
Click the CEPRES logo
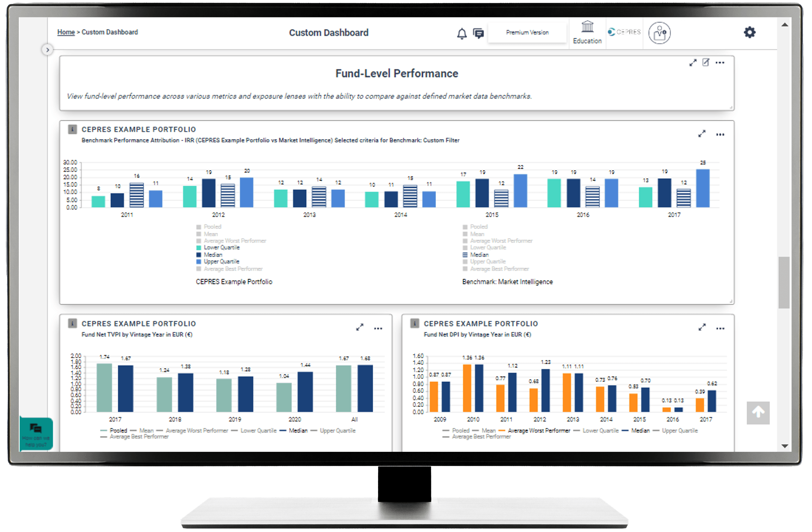coord(624,32)
